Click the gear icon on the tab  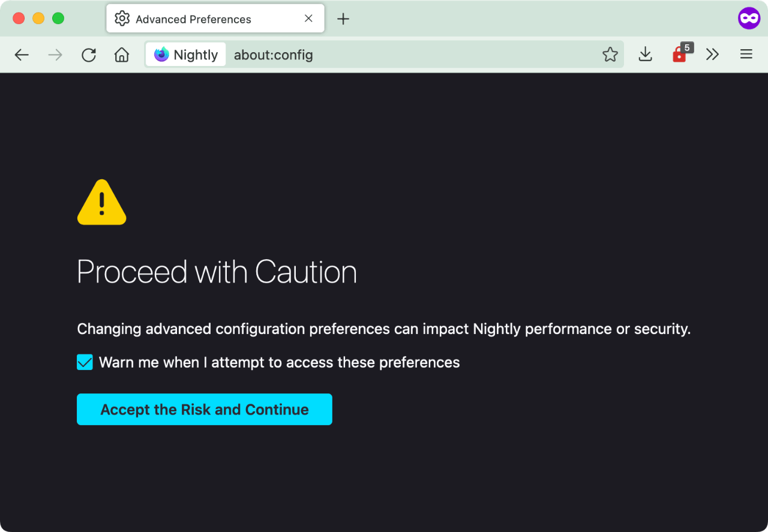coord(122,19)
